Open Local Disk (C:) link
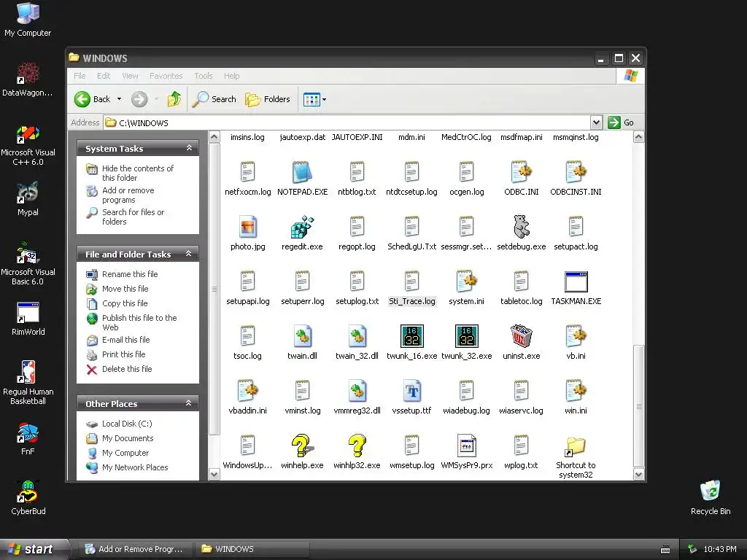747x560 pixels. pos(127,424)
